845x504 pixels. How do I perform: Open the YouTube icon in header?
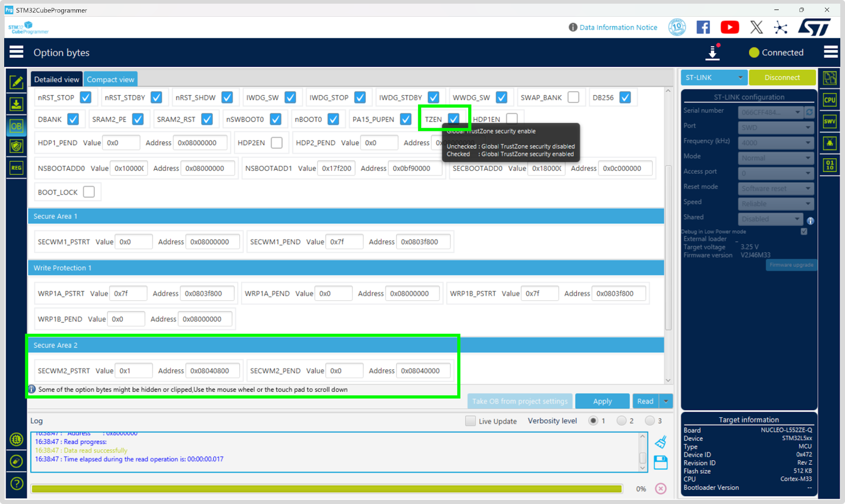point(730,27)
